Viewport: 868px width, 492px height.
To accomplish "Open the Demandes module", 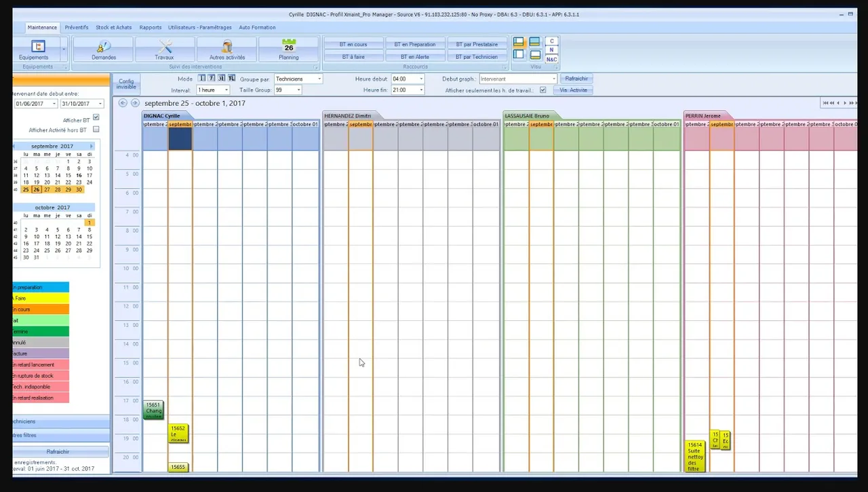I will point(103,50).
